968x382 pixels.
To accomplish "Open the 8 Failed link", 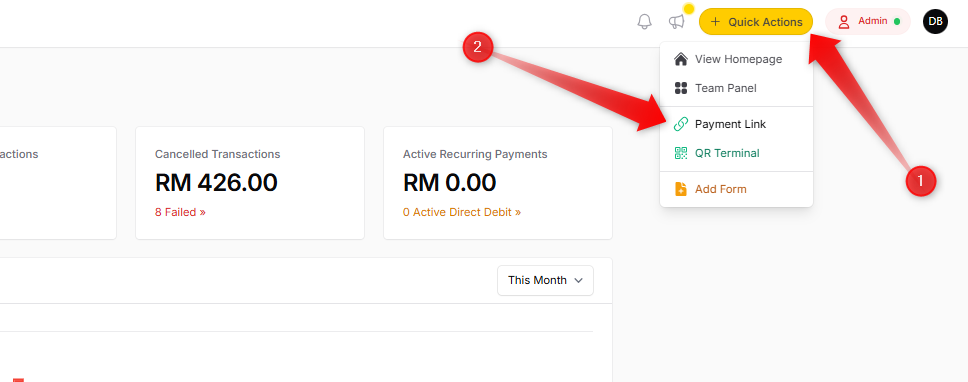I will 180,212.
